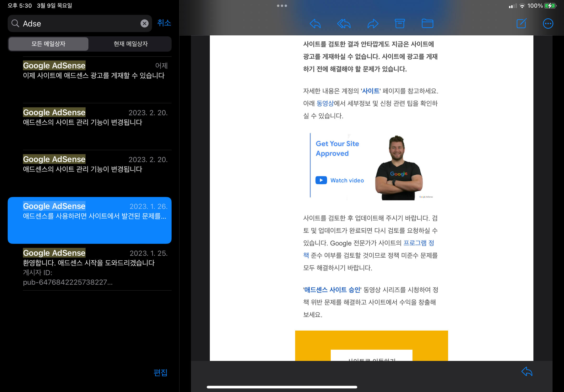Screen dimensions: 564x392
Task: Tap the Watch video link text
Action: click(347, 180)
